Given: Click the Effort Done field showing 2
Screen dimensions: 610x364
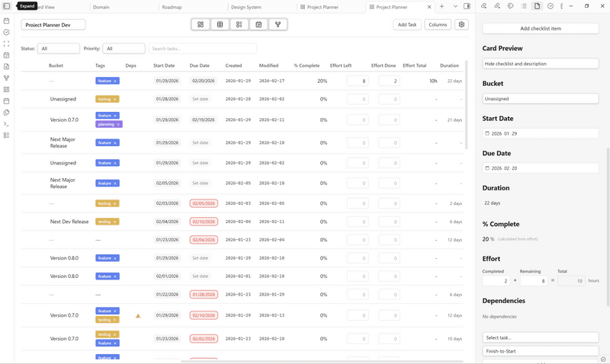Looking at the screenshot, I should tap(389, 81).
